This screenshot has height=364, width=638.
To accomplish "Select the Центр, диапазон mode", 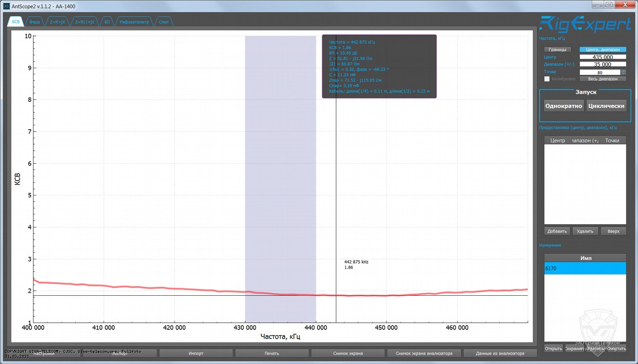I will click(x=603, y=50).
